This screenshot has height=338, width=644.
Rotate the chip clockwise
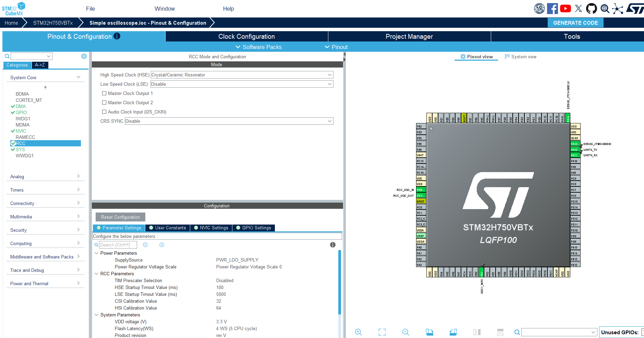(429, 332)
